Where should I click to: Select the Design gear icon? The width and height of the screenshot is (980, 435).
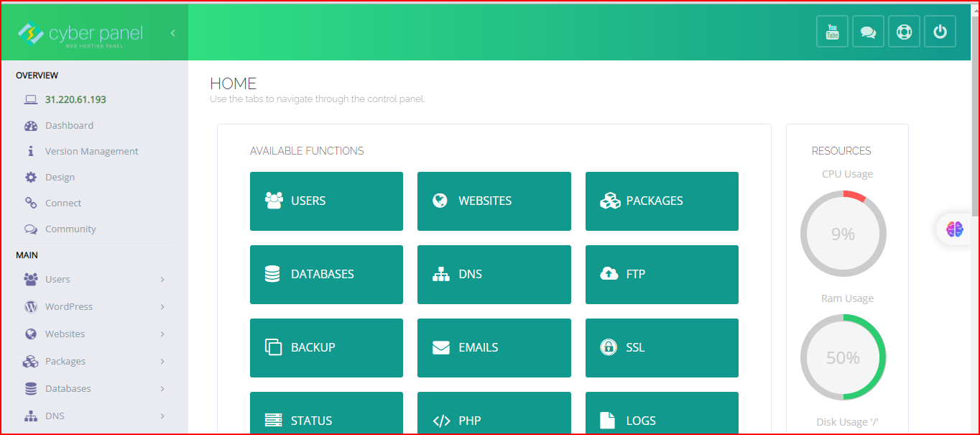coord(30,177)
